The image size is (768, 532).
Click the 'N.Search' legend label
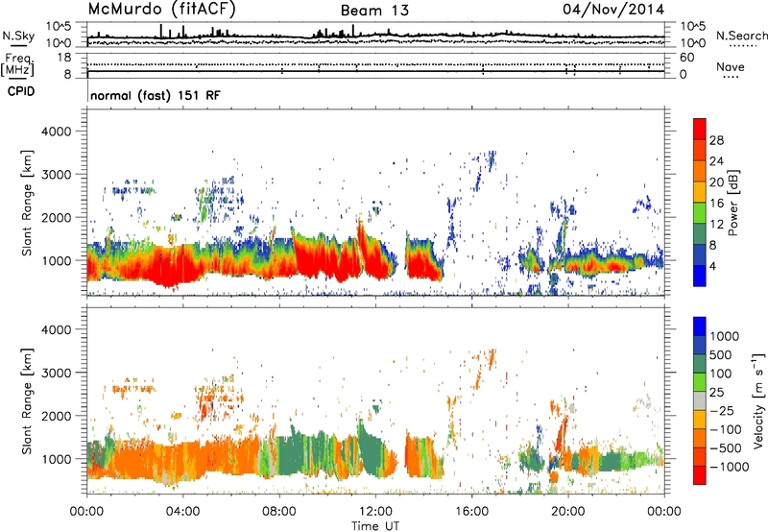741,36
